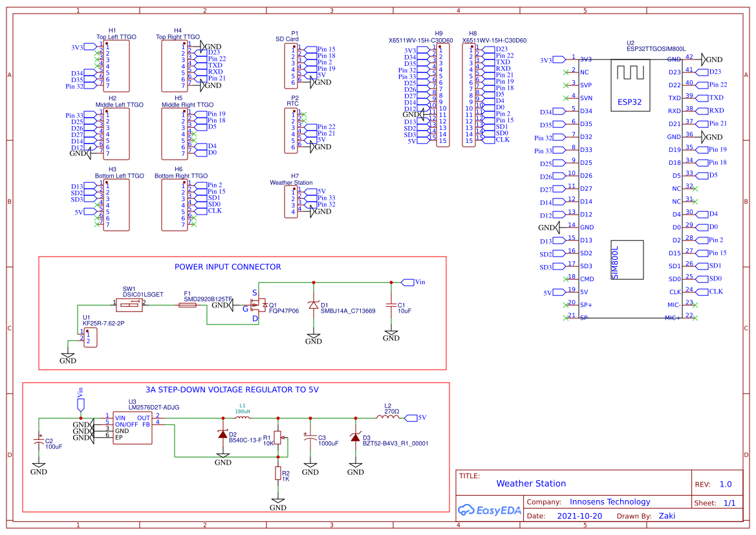Viewport: 756px width, 535px height.
Task: Click the Vin net flag in power section
Action: point(409,282)
